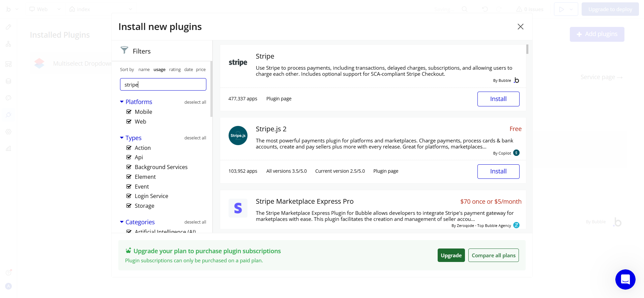This screenshot has height=298, width=644.
Task: Click the Stripe plugin logo
Action: [238, 63]
